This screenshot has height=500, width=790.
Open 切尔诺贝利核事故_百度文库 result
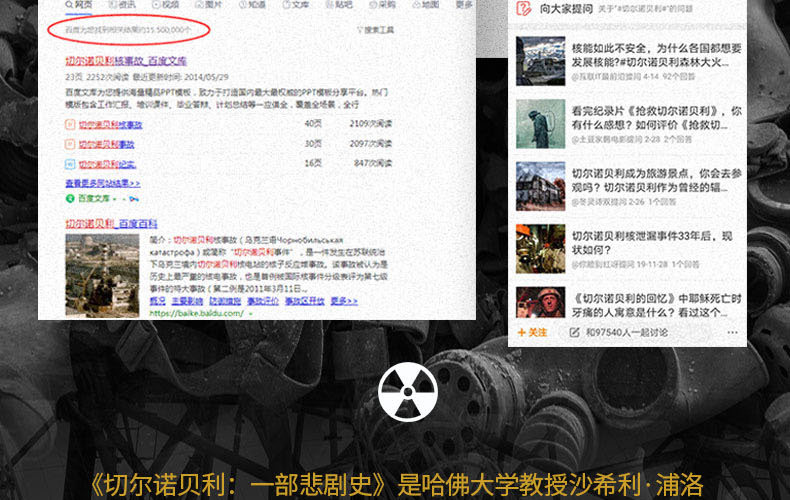[126, 61]
